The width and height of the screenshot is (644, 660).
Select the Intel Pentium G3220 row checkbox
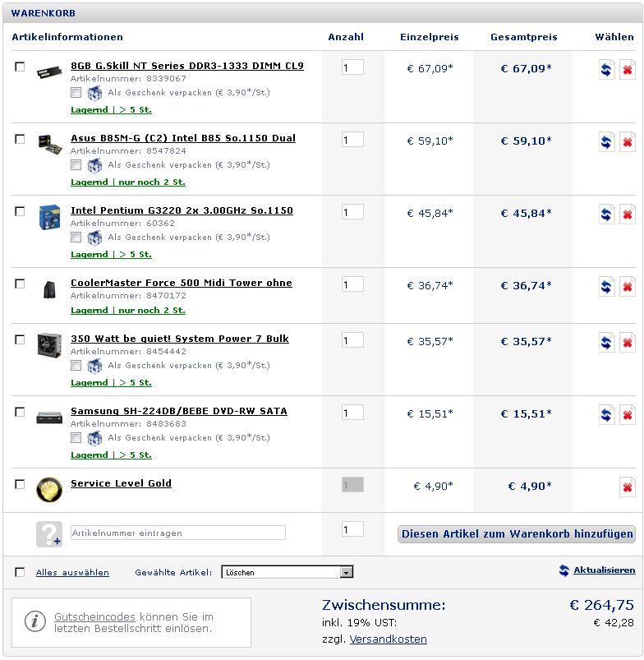(20, 211)
